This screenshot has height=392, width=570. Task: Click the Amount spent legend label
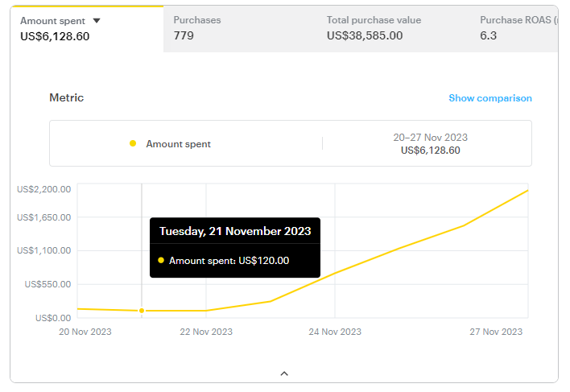pyautogui.click(x=178, y=144)
